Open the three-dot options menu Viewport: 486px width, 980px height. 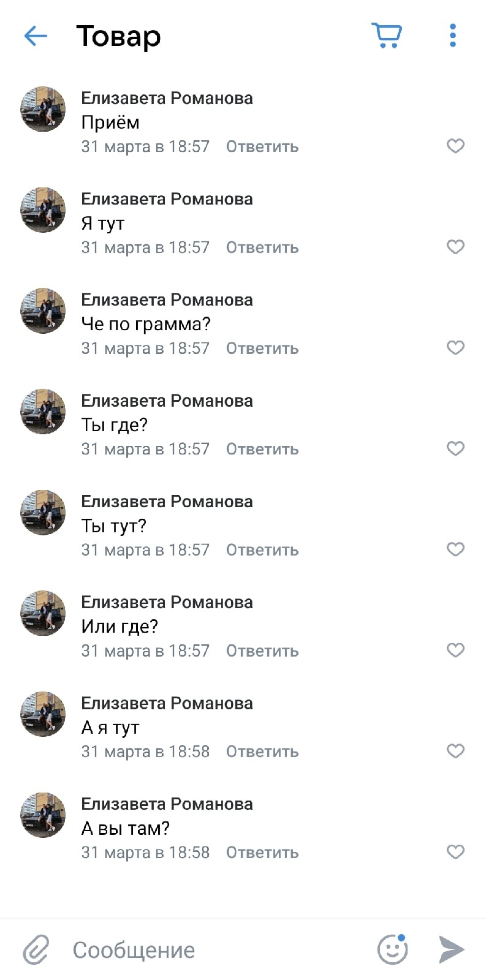453,36
